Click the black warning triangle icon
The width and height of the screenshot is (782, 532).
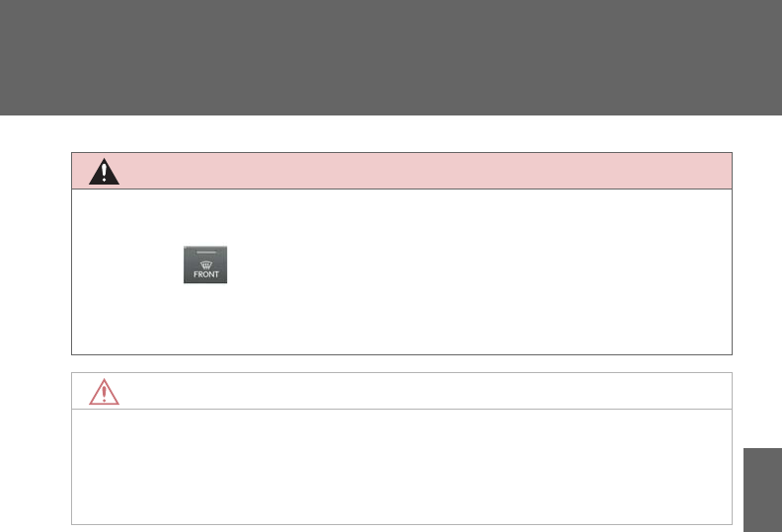(104, 172)
